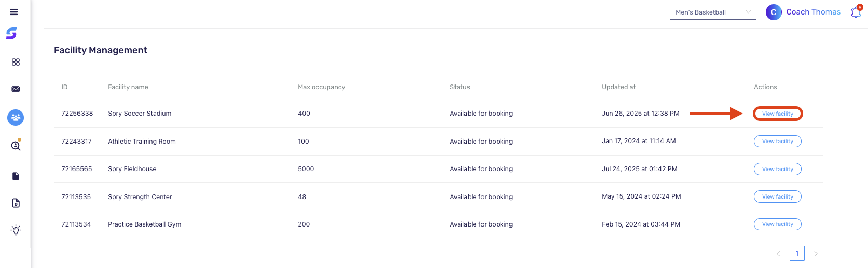Screen dimensions: 868x268
Task: Click the Coach Thomas avatar circle
Action: click(x=774, y=12)
